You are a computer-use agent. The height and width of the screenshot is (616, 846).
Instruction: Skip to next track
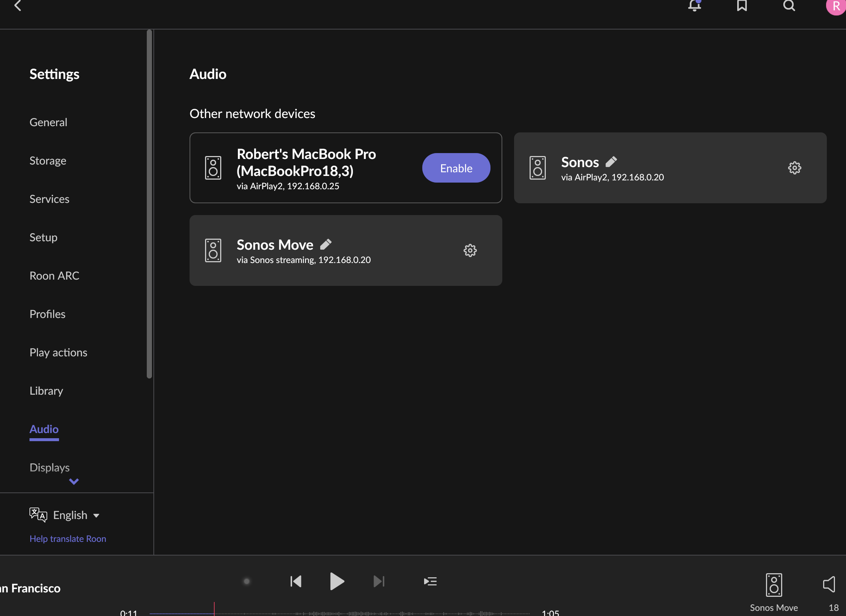tap(379, 581)
